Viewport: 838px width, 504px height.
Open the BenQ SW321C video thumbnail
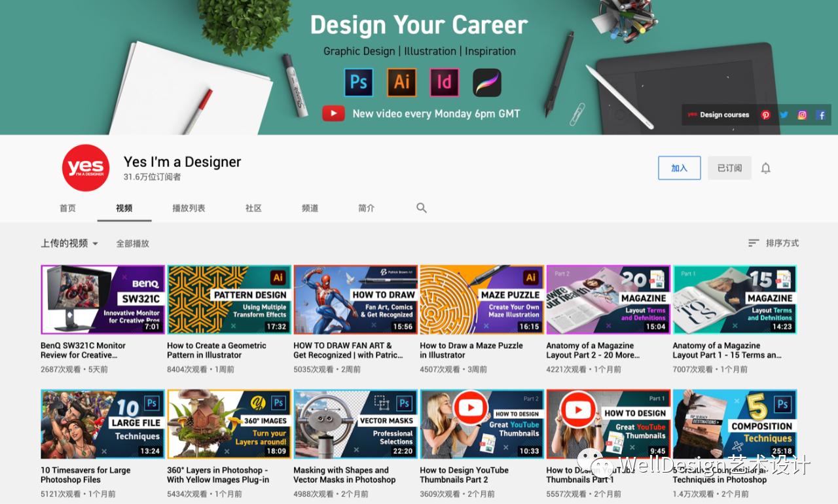tap(103, 300)
